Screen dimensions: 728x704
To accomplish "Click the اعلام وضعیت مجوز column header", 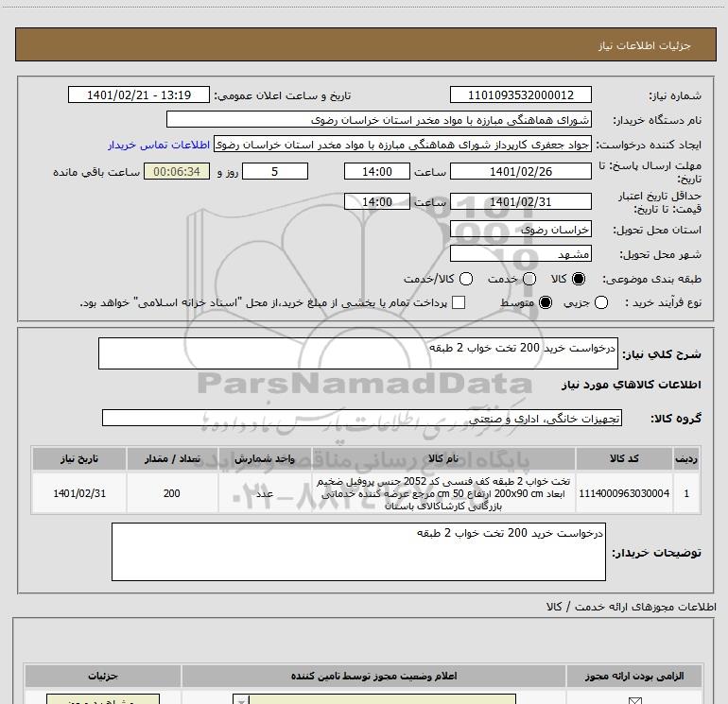I will [x=373, y=676].
